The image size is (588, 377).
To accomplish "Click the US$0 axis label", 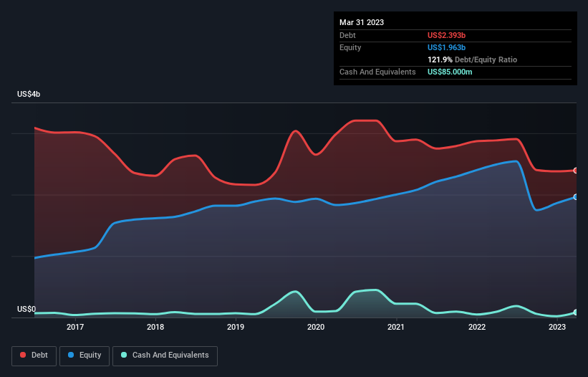I will pyautogui.click(x=26, y=309).
